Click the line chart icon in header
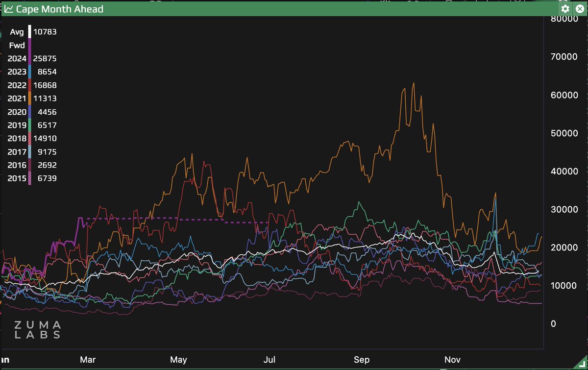588x370 pixels. pyautogui.click(x=9, y=9)
